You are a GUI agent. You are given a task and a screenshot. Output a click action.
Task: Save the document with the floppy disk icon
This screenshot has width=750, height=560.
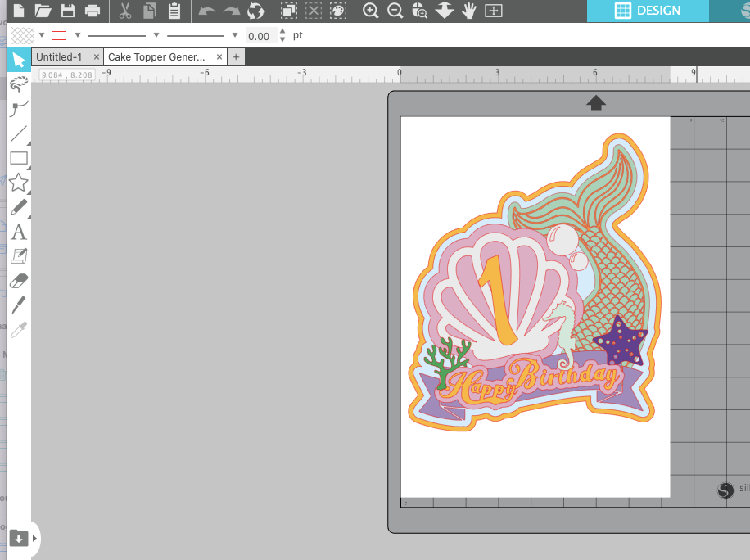tap(68, 10)
